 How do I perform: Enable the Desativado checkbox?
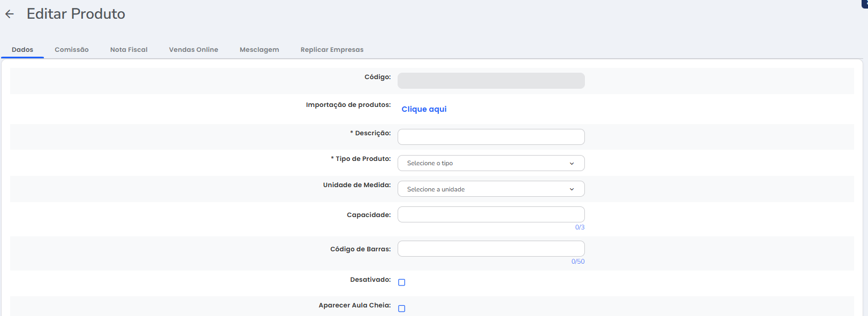pyautogui.click(x=402, y=282)
